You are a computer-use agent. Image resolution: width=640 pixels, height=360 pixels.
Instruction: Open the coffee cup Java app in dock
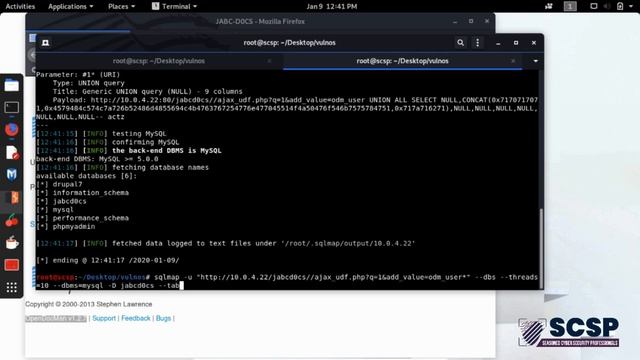point(11,243)
